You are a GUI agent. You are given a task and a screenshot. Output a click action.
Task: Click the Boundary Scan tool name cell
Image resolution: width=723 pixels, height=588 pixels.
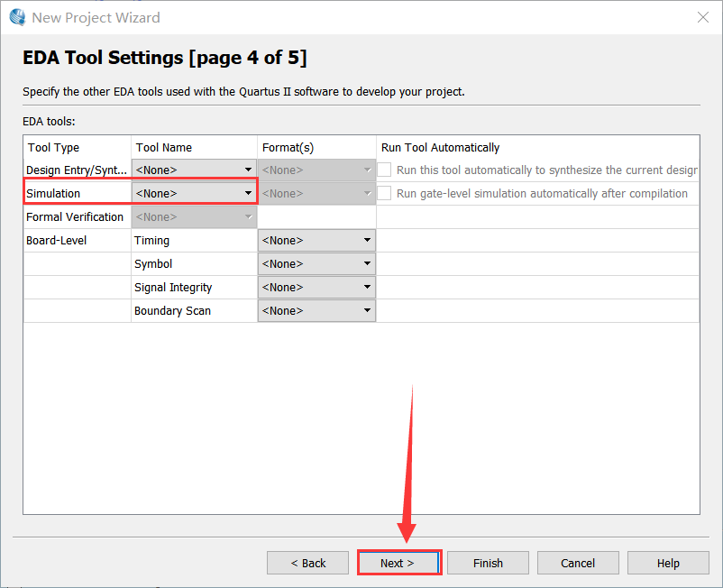(194, 311)
